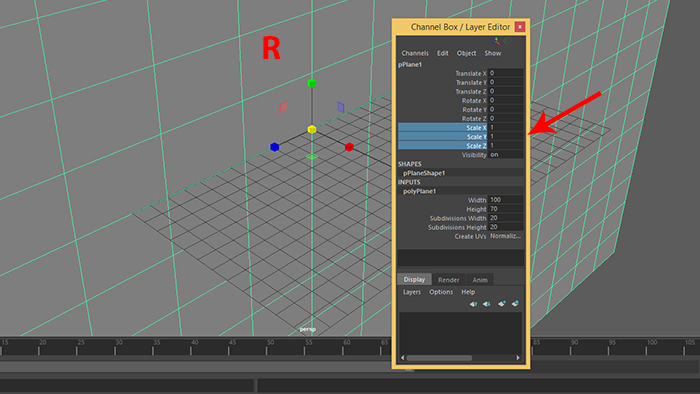Grab the green Y-axis scale handle cube

pyautogui.click(x=312, y=83)
